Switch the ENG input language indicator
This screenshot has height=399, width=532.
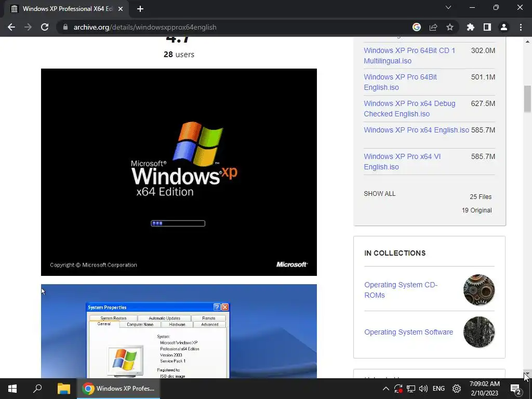pyautogui.click(x=438, y=389)
